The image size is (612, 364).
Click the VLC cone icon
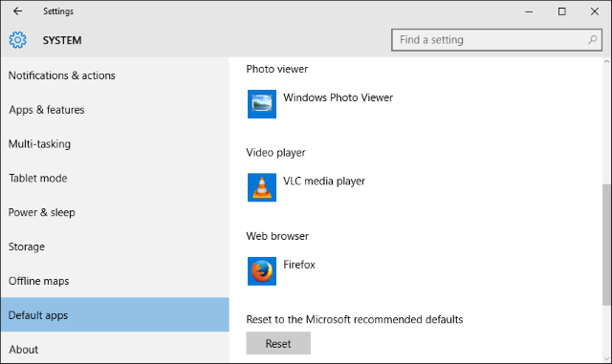262,187
